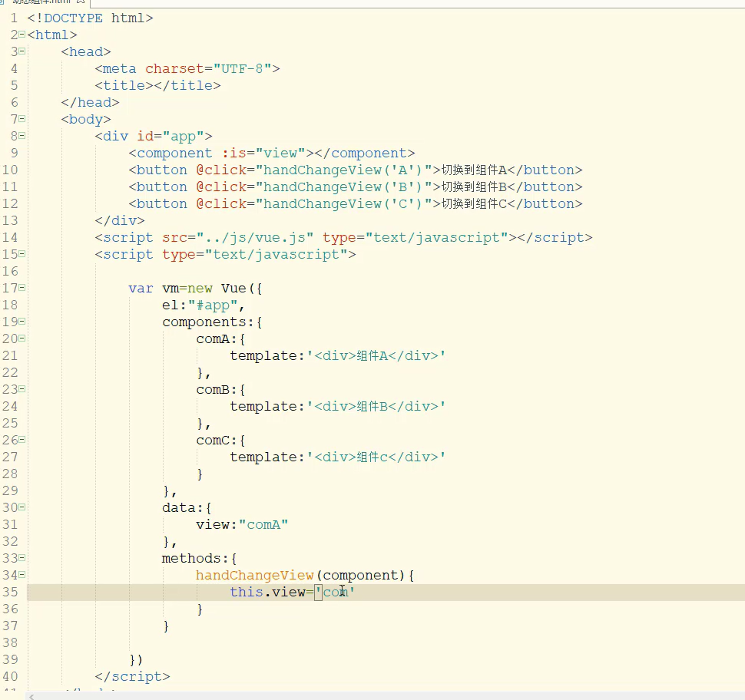Click the id="app" attribute value
This screenshot has height=700, width=745.
point(184,137)
